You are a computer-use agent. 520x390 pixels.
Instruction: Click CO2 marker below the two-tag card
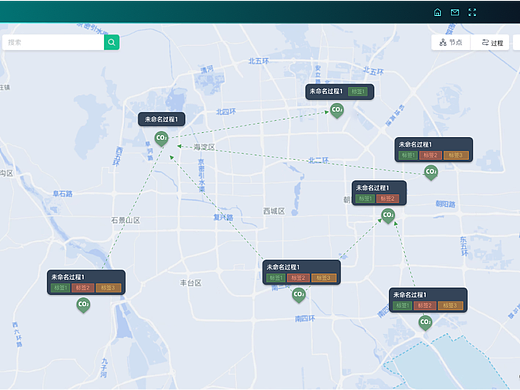pos(388,216)
